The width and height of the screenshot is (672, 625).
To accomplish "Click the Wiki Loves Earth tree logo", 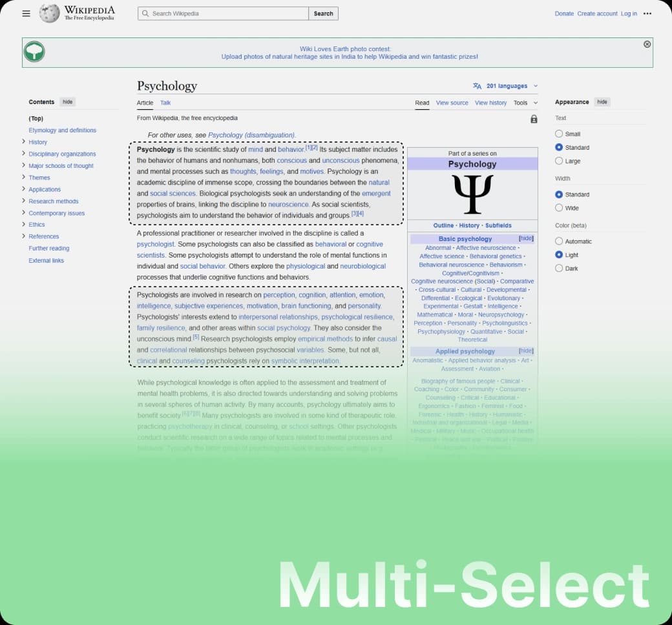I will [34, 52].
